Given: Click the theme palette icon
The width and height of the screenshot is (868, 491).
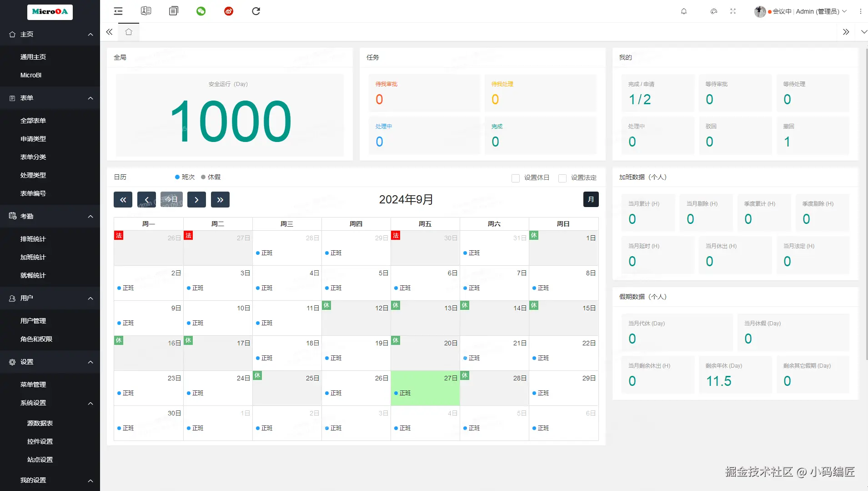Looking at the screenshot, I should 714,11.
